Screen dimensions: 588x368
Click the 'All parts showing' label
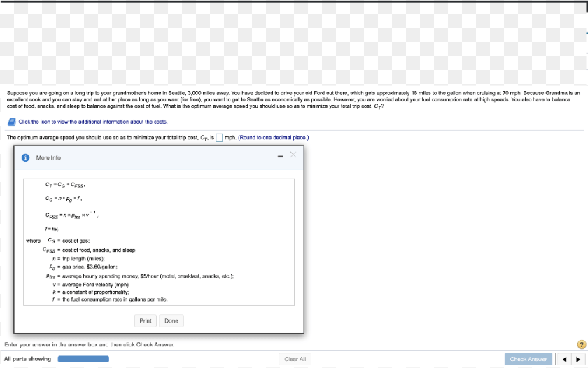coord(27,359)
